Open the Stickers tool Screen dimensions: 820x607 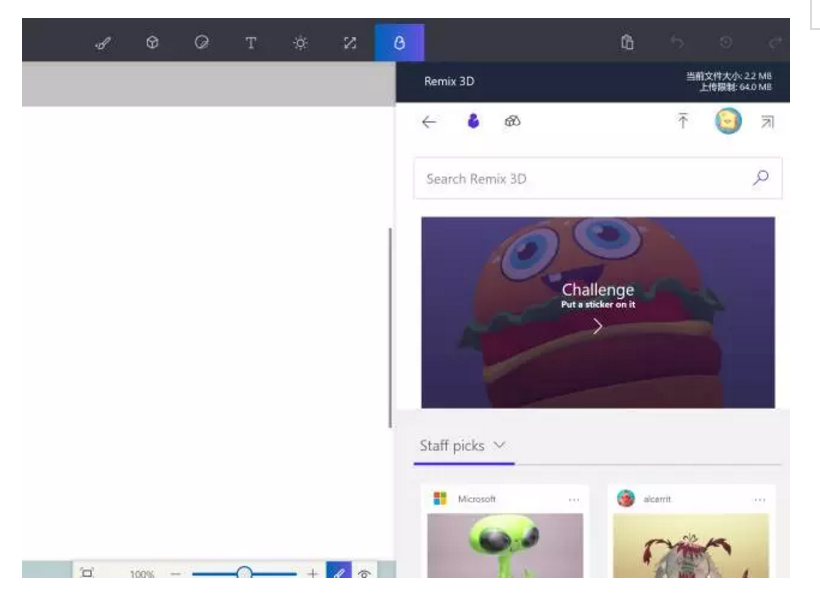click(200, 42)
